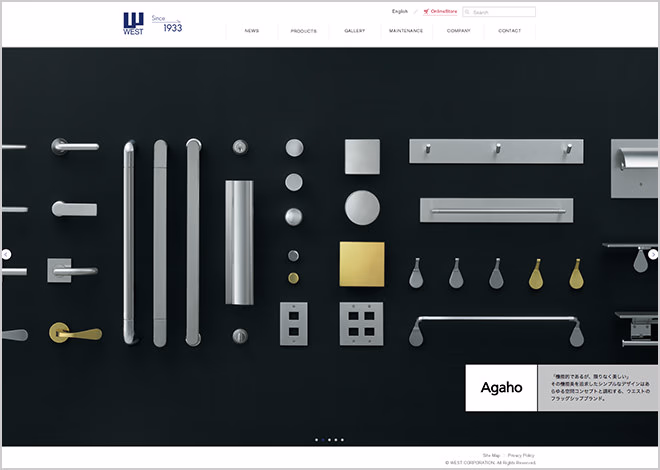Open the Site Map footer link
660x470 pixels.
pyautogui.click(x=491, y=455)
